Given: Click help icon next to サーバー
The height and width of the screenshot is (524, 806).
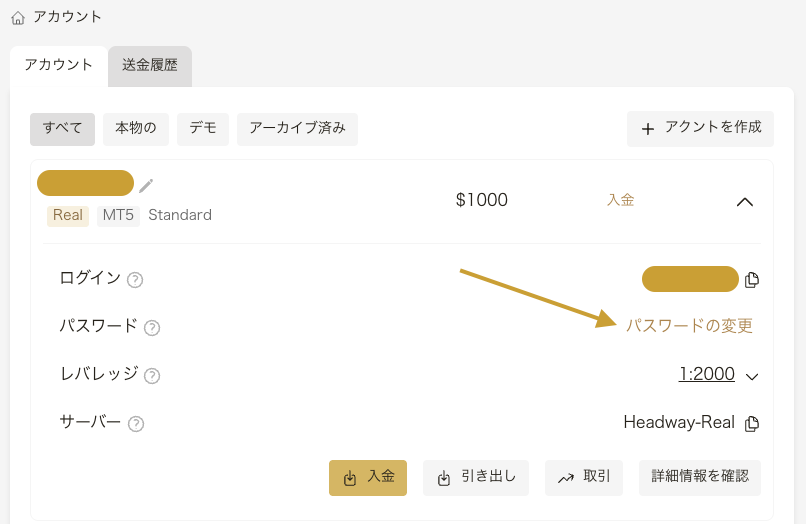Looking at the screenshot, I should 136,424.
